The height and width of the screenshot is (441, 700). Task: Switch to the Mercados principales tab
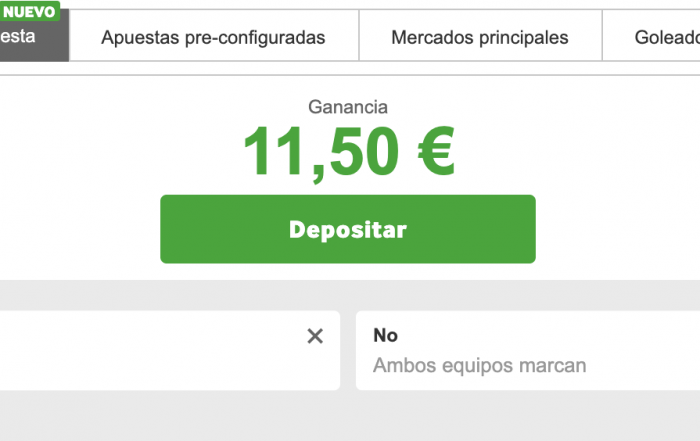(x=480, y=38)
